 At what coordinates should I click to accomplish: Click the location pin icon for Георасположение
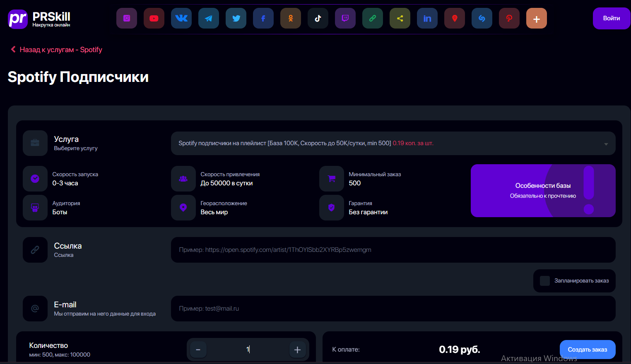coord(183,208)
